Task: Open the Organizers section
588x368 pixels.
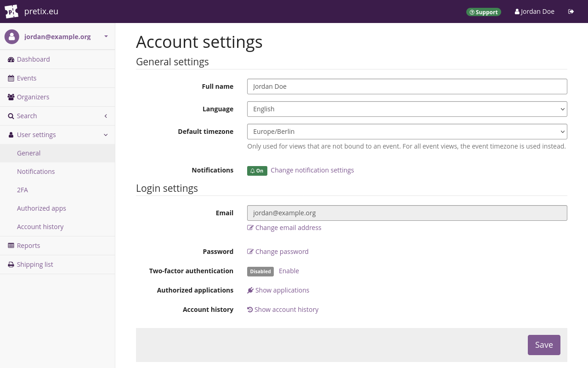Action: pyautogui.click(x=33, y=97)
